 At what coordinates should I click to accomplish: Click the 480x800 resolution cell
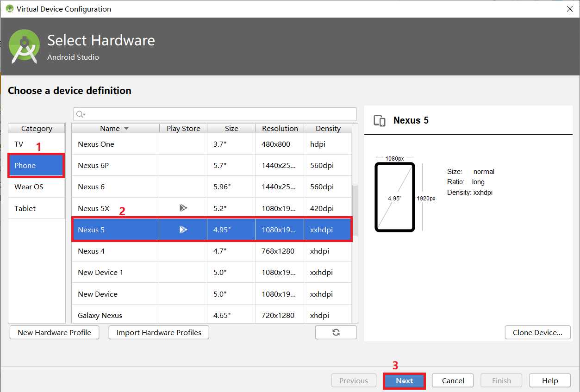[x=280, y=144]
